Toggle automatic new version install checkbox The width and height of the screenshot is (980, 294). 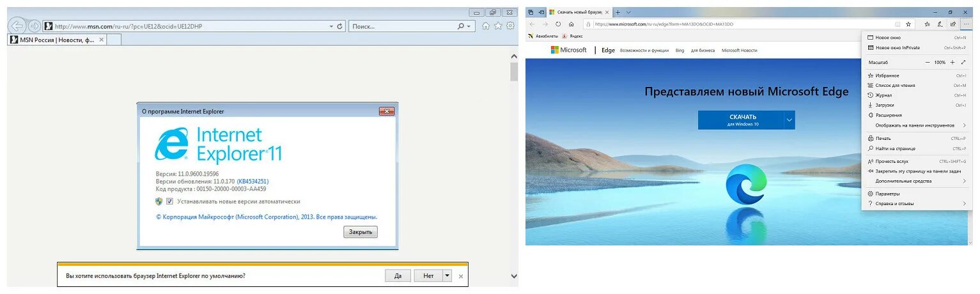169,201
